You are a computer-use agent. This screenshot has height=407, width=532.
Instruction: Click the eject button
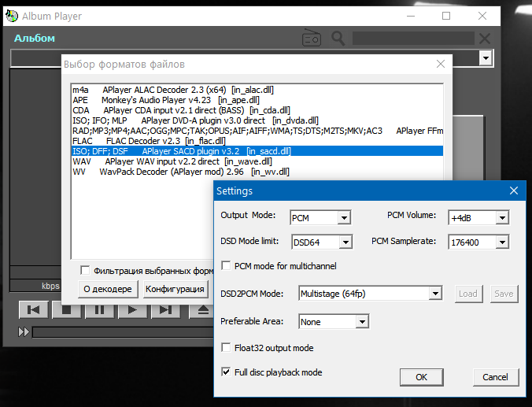point(202,309)
